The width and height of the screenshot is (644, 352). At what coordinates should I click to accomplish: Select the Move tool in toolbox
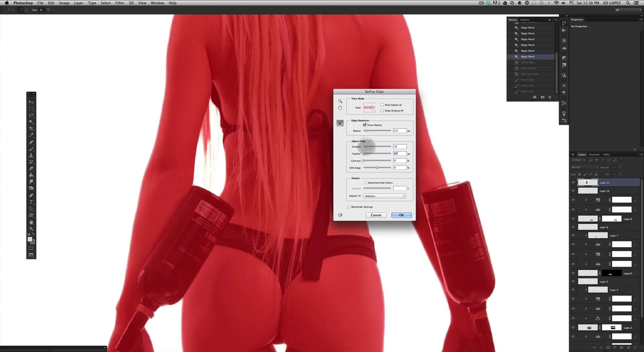tap(31, 102)
